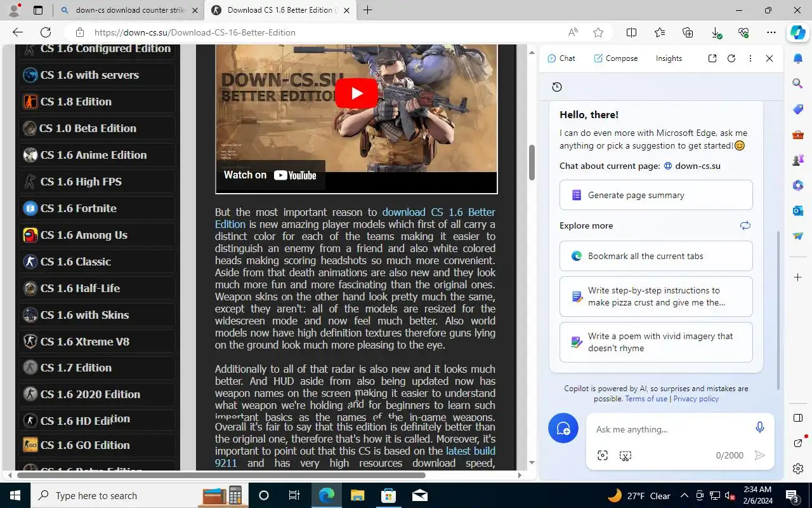812x508 pixels.
Task: Open Read aloud in address bar
Action: [573, 32]
